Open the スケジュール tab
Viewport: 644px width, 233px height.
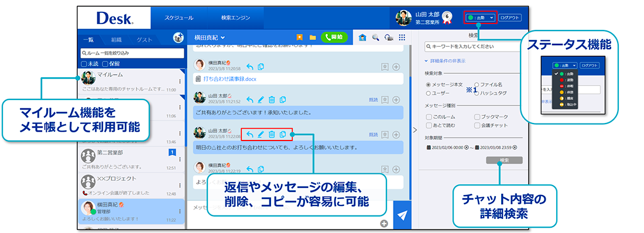click(179, 18)
